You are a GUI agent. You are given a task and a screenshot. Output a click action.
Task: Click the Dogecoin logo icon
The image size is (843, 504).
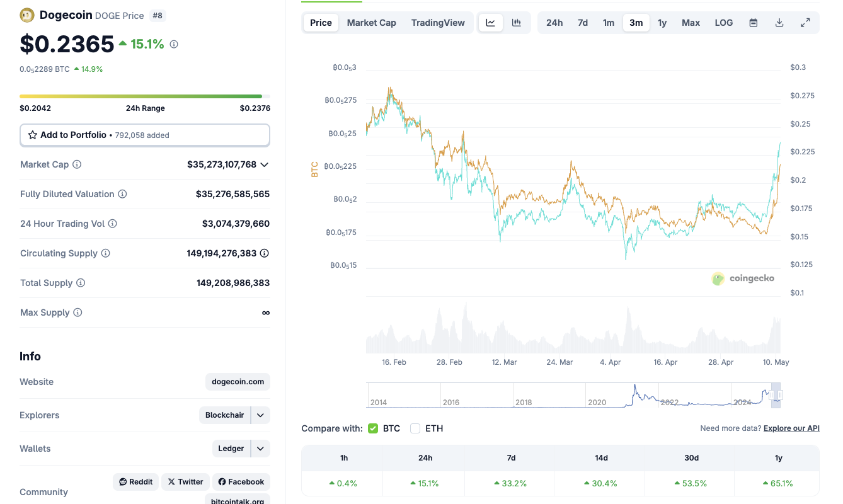(27, 15)
